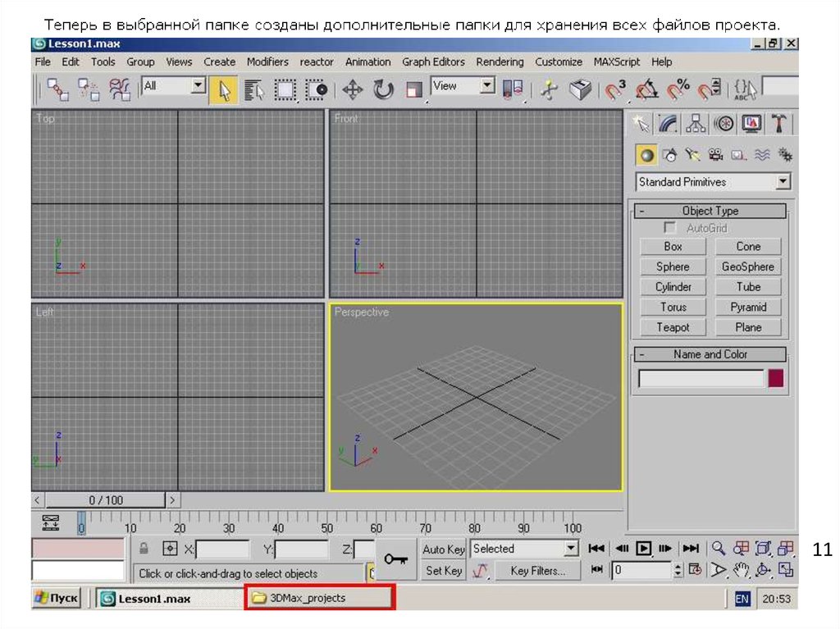The width and height of the screenshot is (840, 629).
Task: Expand the View reference coordinate dropdown
Action: click(x=487, y=85)
